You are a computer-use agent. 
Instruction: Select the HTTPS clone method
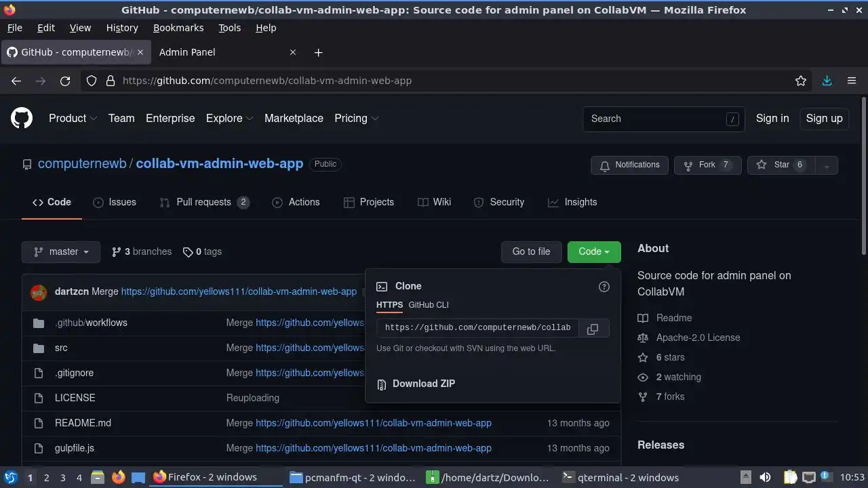[389, 305]
